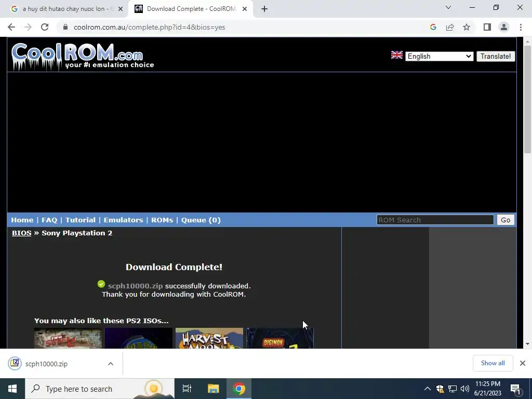This screenshot has width=532, height=399.
Task: Open the Windows Start menu
Action: point(12,389)
